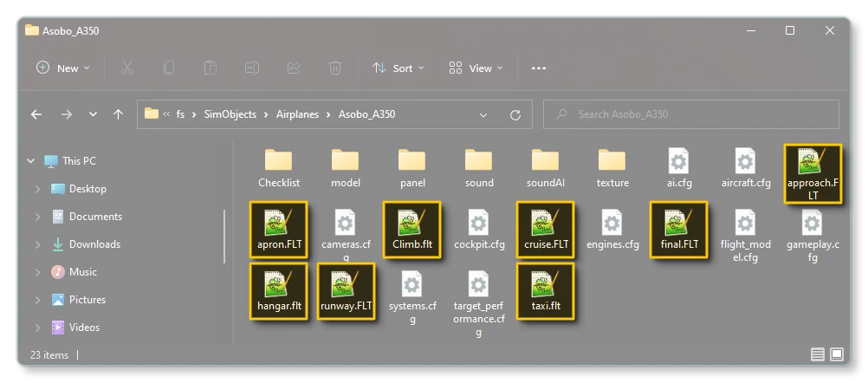Click the Search Asobo_A350 field

pyautogui.click(x=691, y=114)
